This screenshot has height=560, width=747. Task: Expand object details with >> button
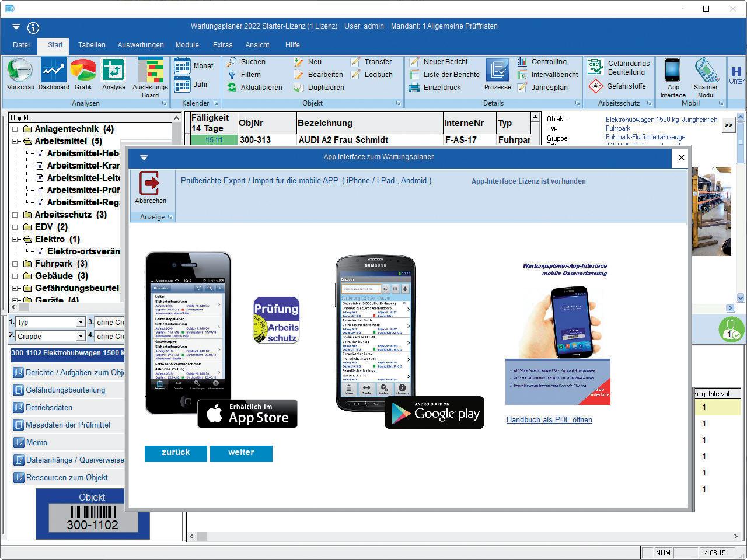pyautogui.click(x=728, y=125)
